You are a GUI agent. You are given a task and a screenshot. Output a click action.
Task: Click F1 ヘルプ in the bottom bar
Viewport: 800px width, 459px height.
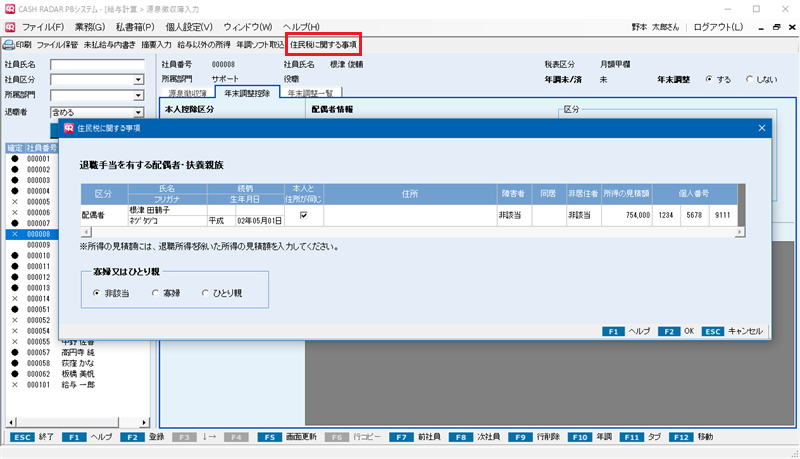coord(87,437)
